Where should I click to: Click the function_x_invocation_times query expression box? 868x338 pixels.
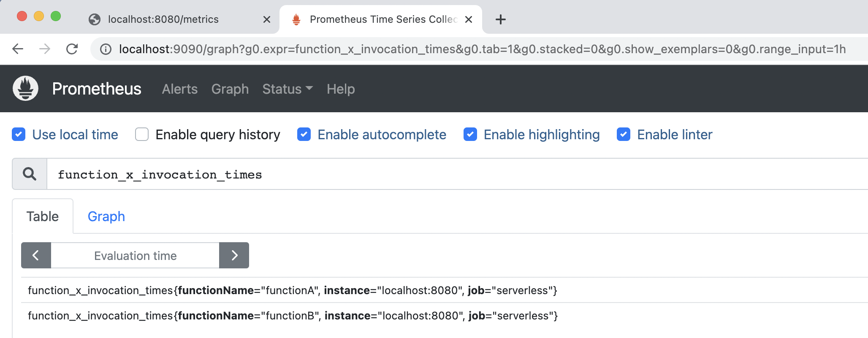pyautogui.click(x=422, y=174)
